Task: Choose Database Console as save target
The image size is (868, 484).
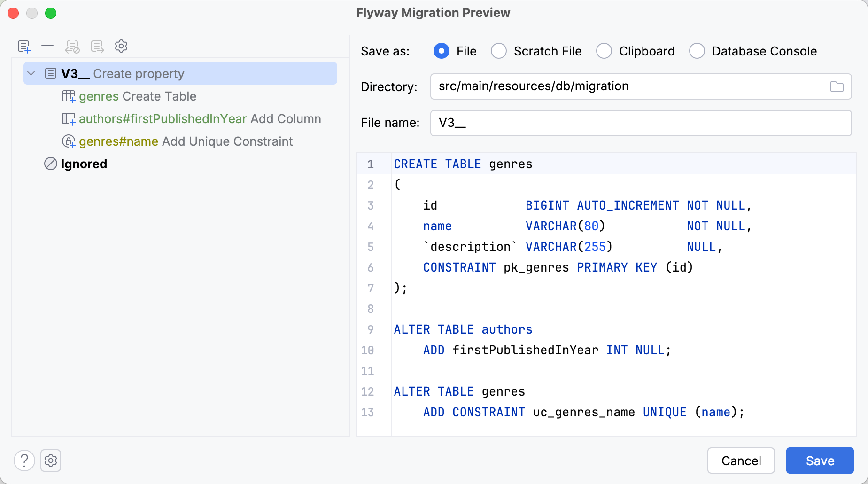Action: point(697,51)
